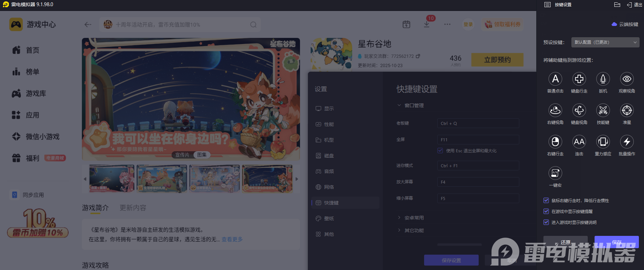Click the search magnifier icon
The width and height of the screenshot is (644, 270).
coord(253,25)
